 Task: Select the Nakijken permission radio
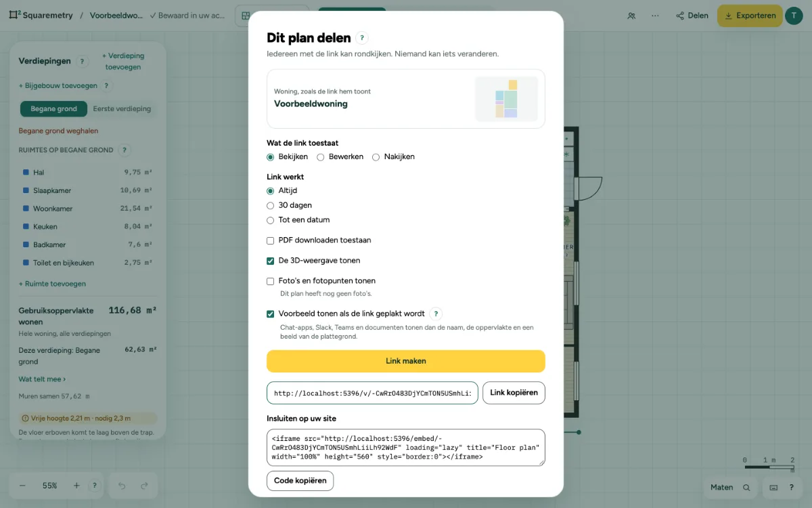pyautogui.click(x=376, y=157)
